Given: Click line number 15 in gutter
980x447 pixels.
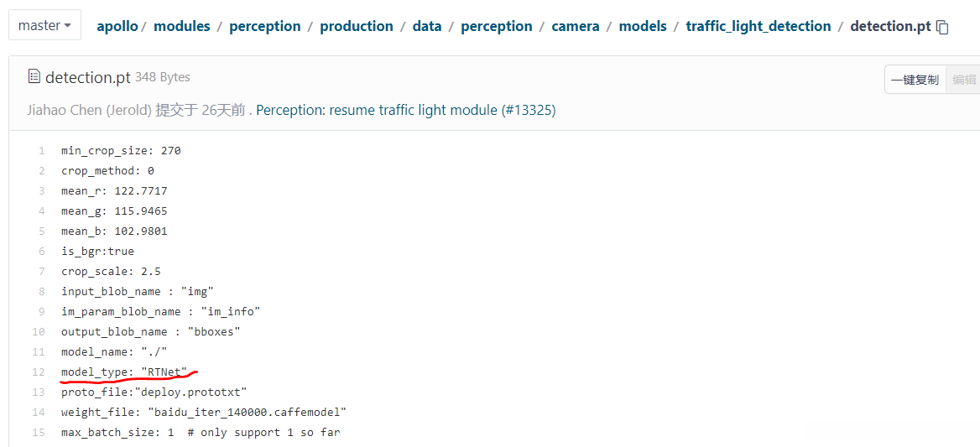Looking at the screenshot, I should click(x=38, y=432).
